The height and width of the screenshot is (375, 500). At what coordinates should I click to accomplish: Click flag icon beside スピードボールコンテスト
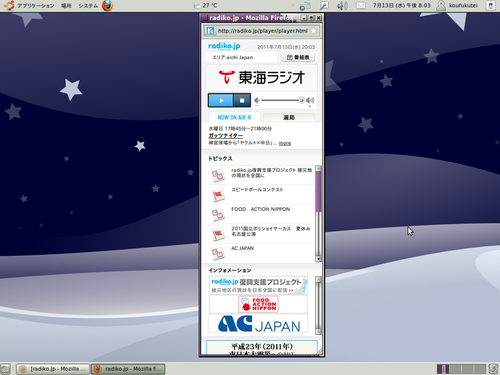(x=218, y=195)
